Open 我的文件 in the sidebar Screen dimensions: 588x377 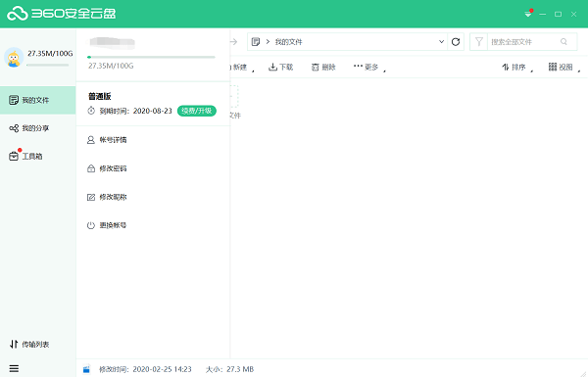pyautogui.click(x=37, y=100)
